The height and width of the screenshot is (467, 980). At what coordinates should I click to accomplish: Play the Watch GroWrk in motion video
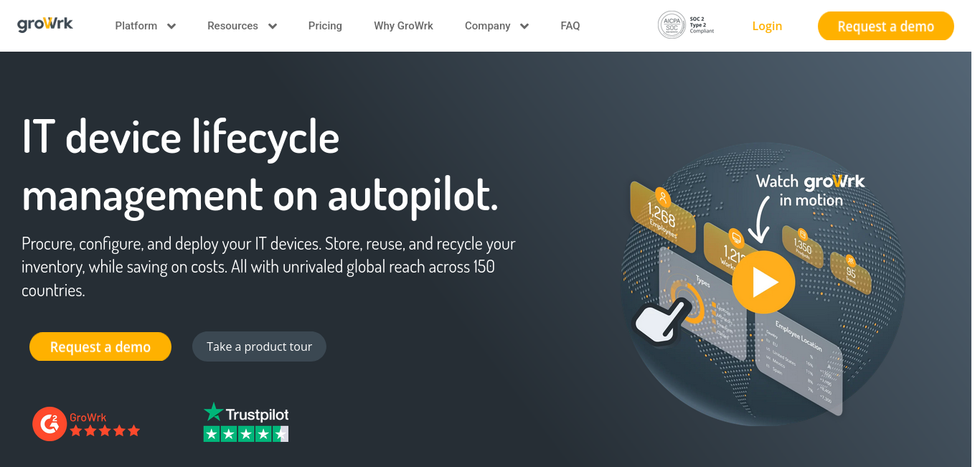(763, 282)
